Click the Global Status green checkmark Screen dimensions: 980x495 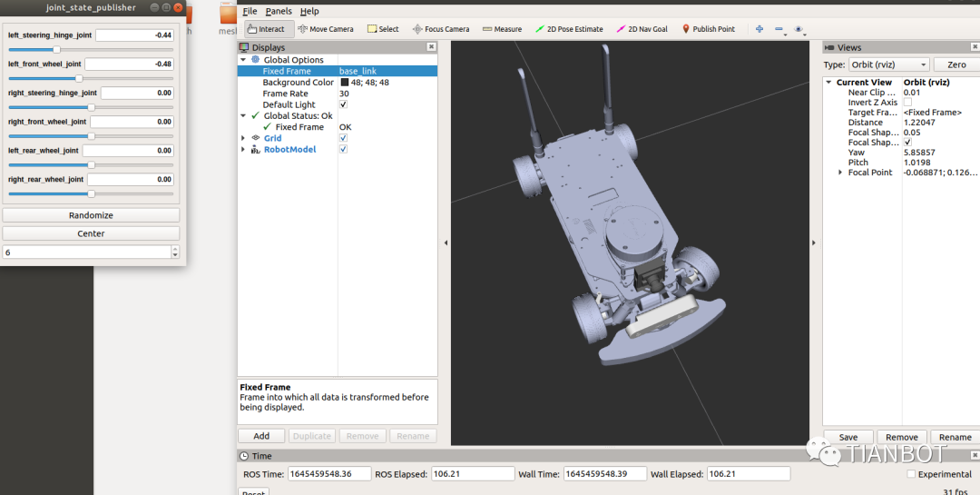tap(255, 115)
